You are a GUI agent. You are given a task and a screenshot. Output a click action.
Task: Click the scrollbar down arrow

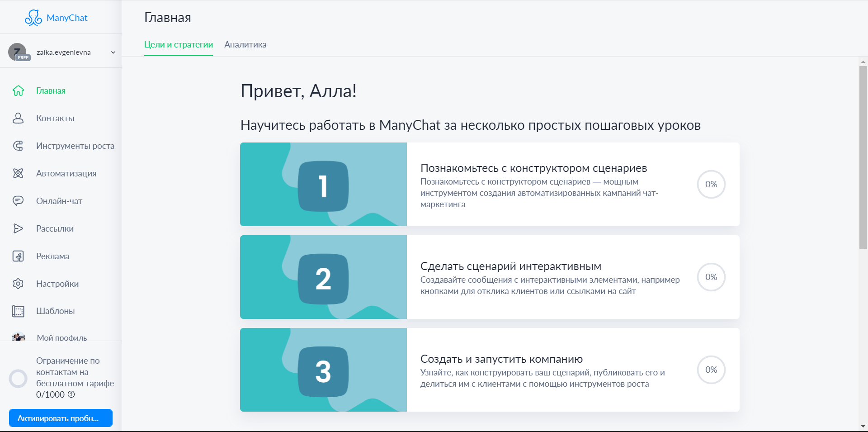(863, 426)
